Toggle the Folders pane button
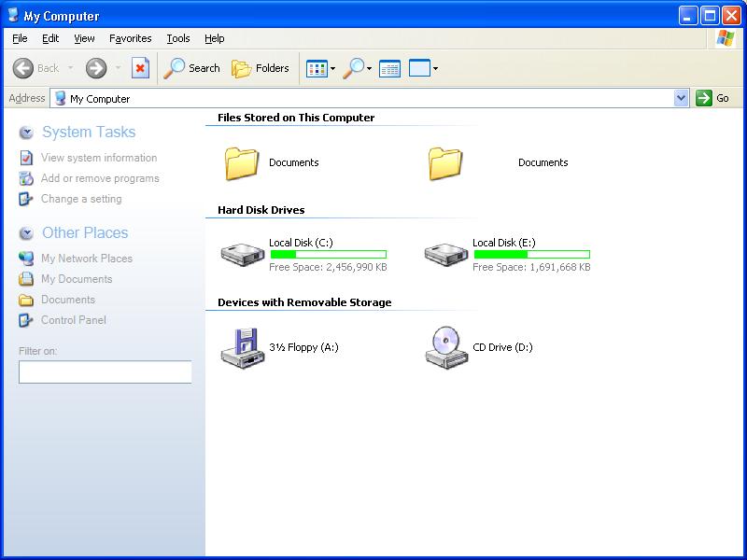Screen dimensions: 747x560 tap(261, 68)
